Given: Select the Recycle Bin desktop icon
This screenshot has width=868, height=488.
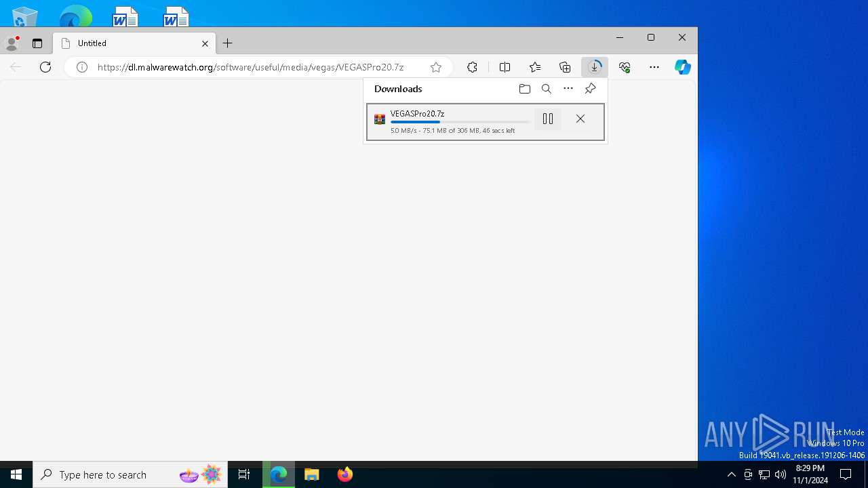Looking at the screenshot, I should click(24, 17).
